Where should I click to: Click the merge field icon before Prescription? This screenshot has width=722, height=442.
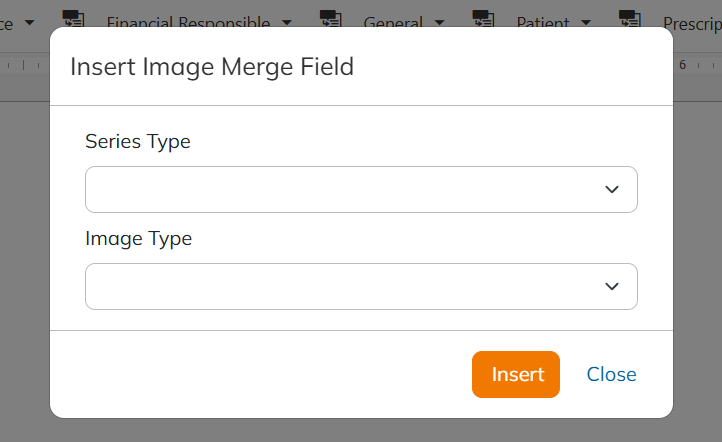tap(630, 18)
